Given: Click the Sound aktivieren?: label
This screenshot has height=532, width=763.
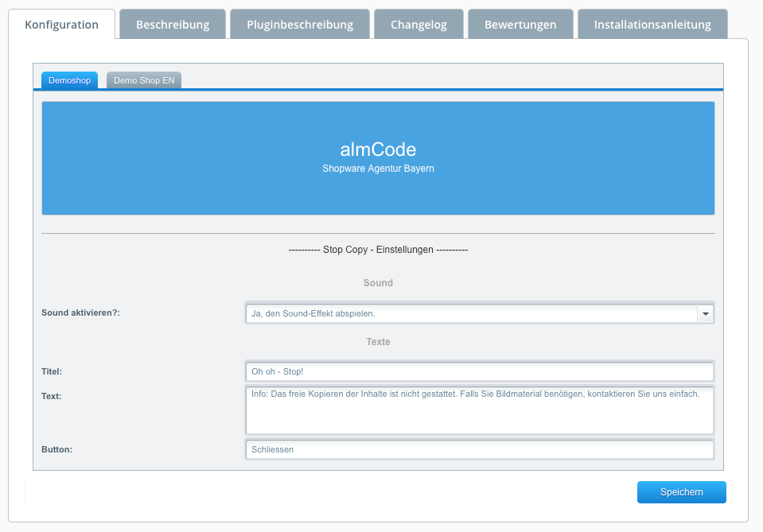Looking at the screenshot, I should [x=81, y=313].
